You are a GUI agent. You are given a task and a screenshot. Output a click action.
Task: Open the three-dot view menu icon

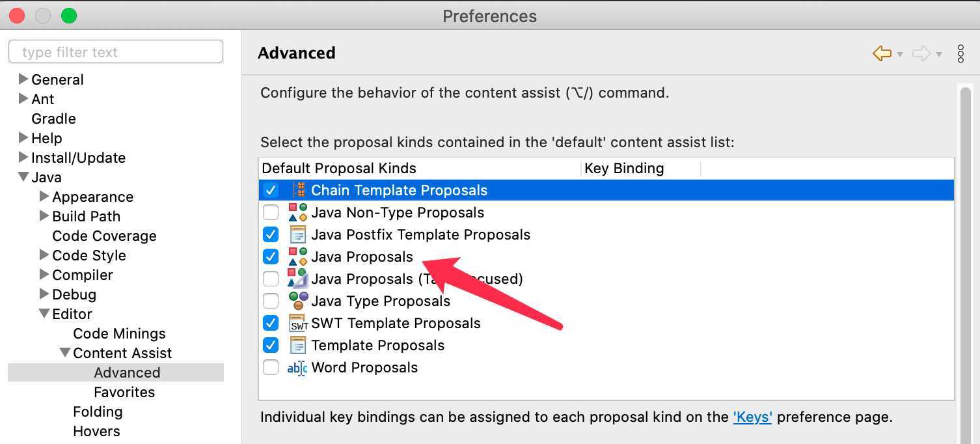(x=961, y=53)
